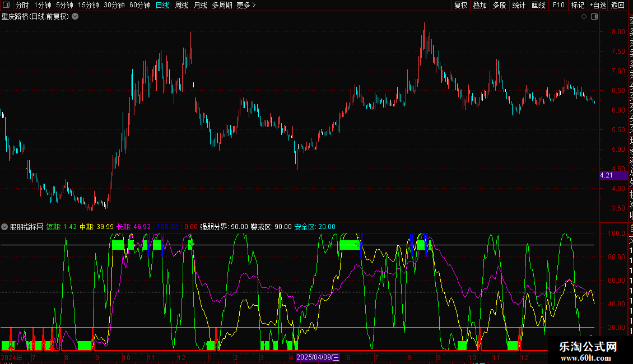Screen dimensions: 633x364
Task: Click the 长期: 46.92 value label
Action: coord(134,227)
